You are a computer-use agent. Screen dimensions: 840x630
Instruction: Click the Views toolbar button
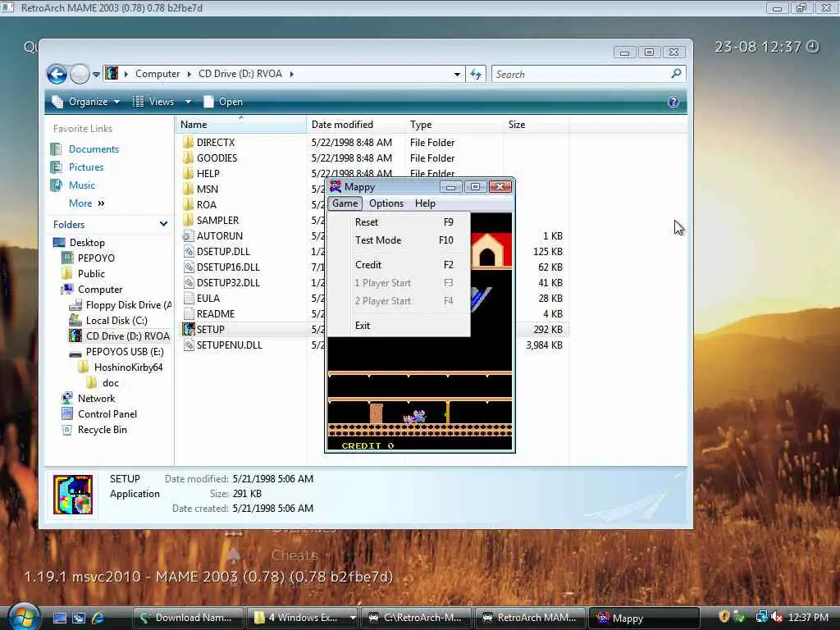(153, 101)
